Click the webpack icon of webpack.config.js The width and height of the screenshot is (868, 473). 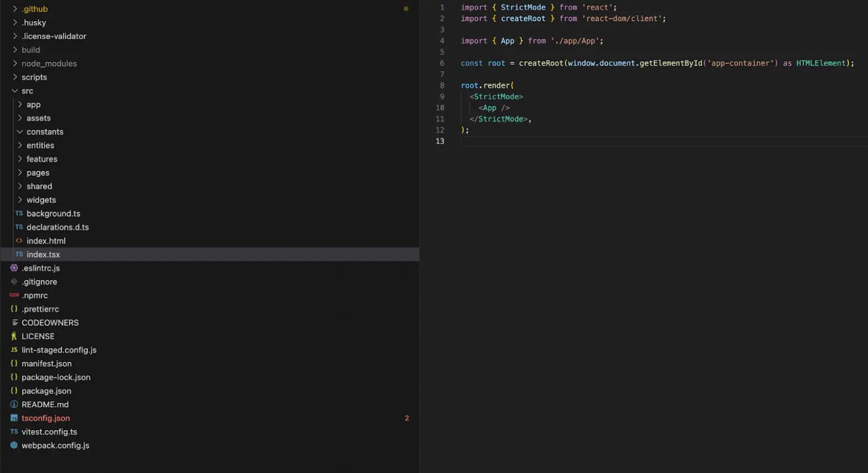pos(14,445)
